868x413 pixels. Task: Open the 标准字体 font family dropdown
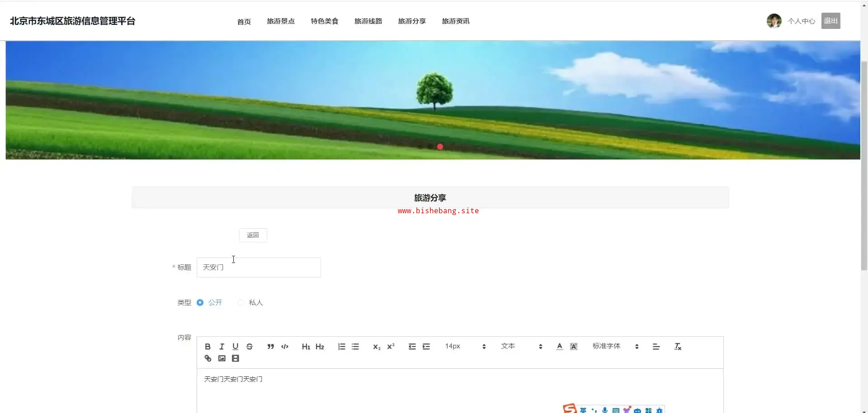(615, 346)
